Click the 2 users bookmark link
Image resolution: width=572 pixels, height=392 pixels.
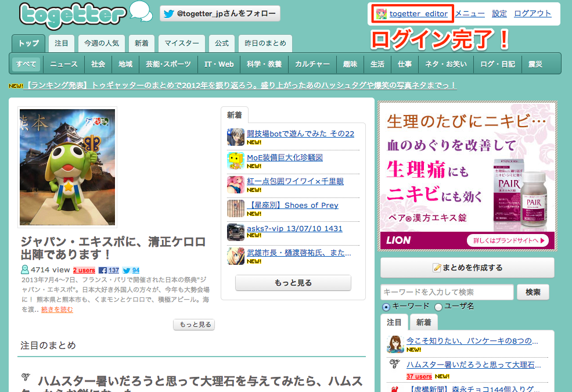tap(84, 270)
